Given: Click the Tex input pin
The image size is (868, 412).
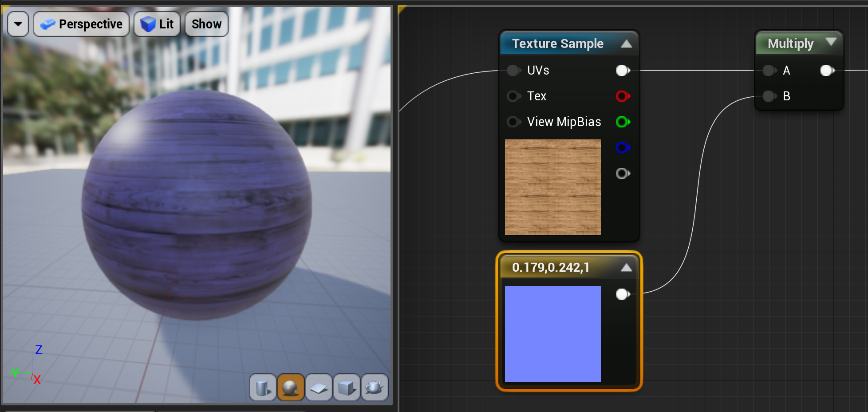Looking at the screenshot, I should click(514, 96).
